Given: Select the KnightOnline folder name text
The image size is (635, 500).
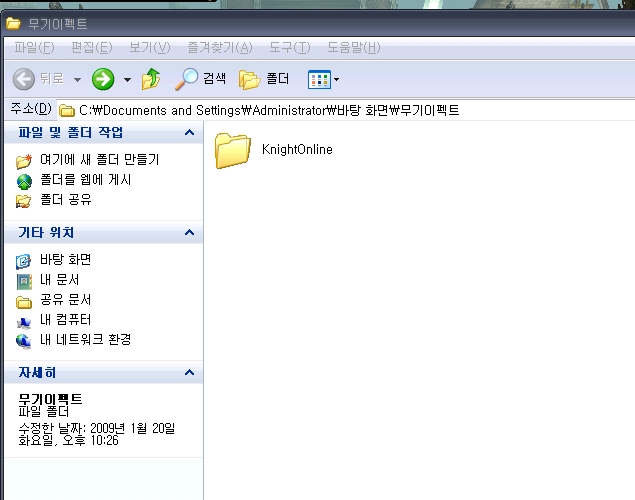Looking at the screenshot, I should (297, 149).
